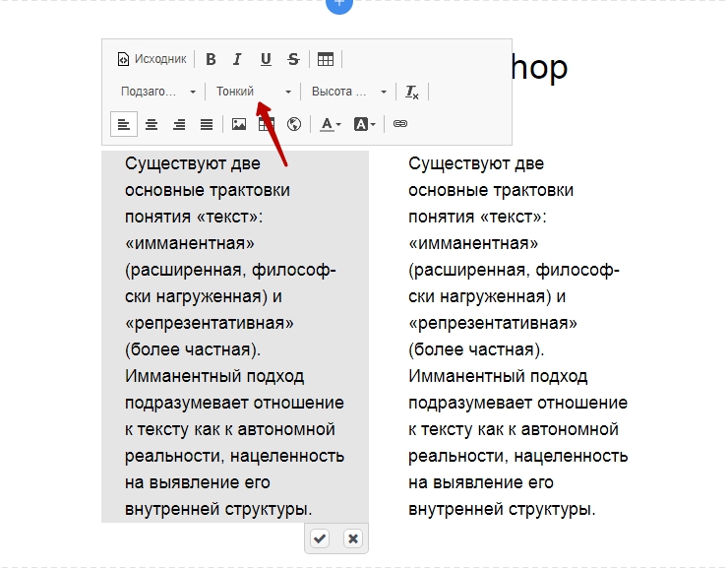Open the Тонкий font weight dropdown

pos(254,92)
